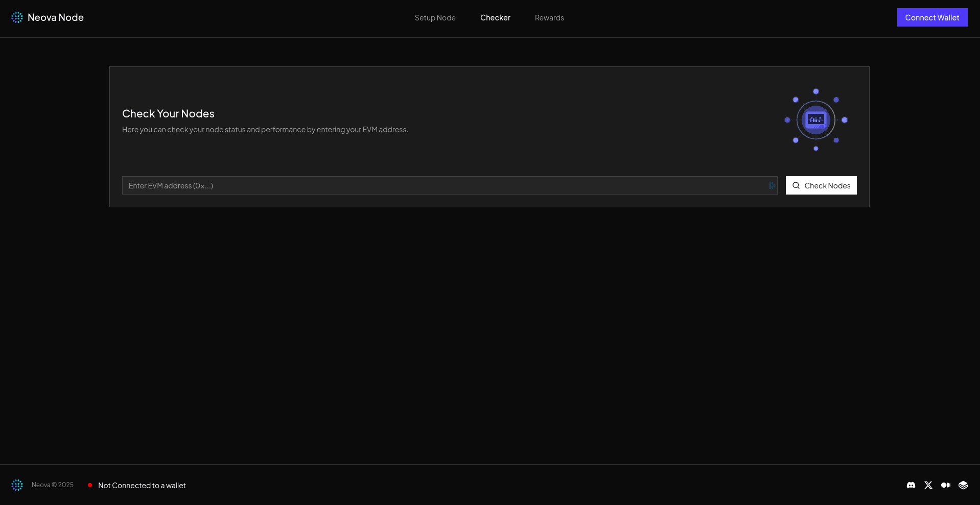Click the node status description text
This screenshot has width=980, height=505.
265,130
